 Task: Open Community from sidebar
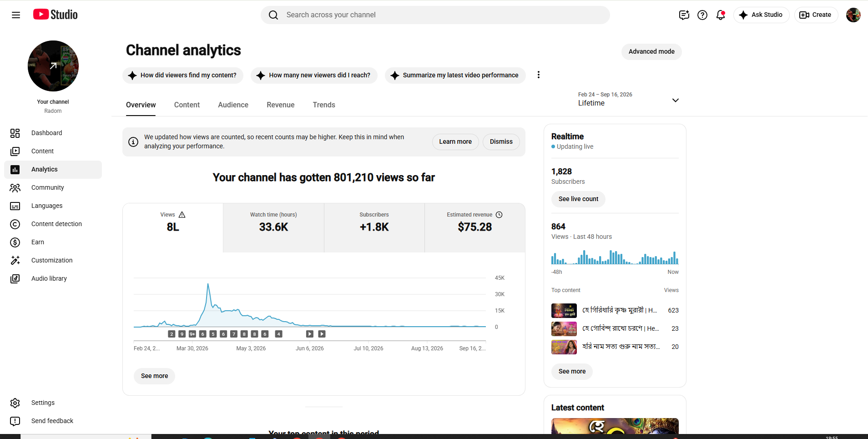pos(53,187)
